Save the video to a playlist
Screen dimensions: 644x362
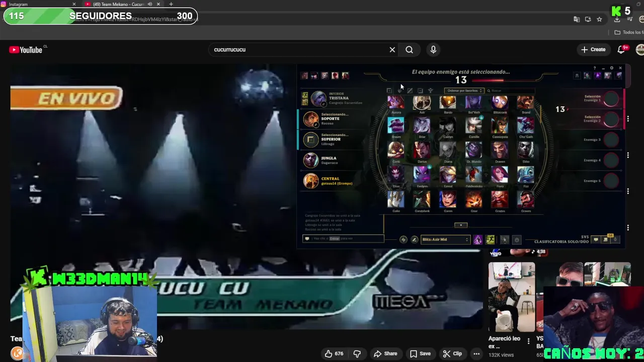[421, 353]
